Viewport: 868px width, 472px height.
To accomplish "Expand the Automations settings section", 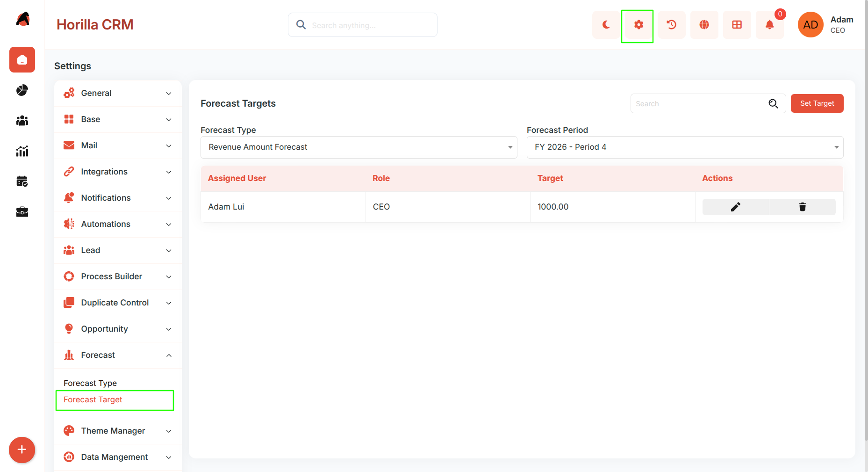I will pos(118,224).
